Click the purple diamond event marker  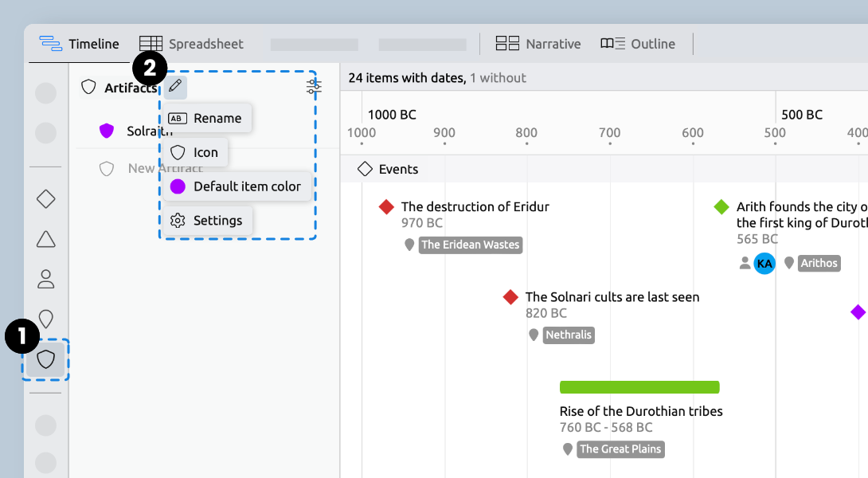[858, 312]
